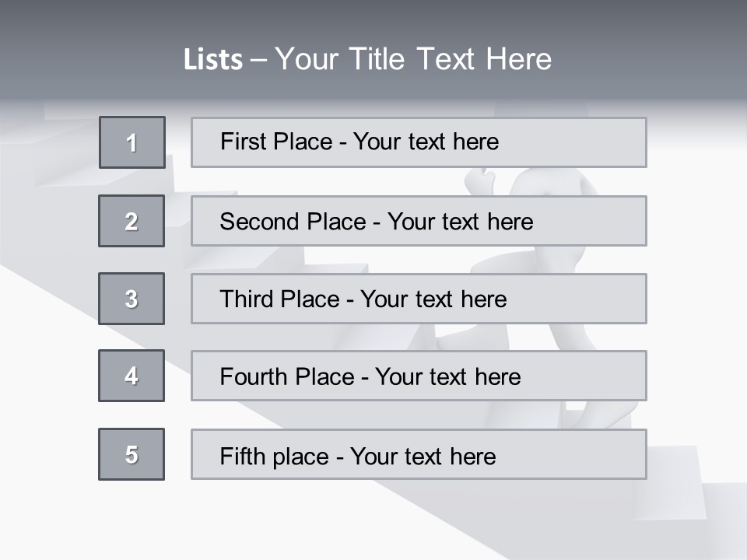Select the First Place text bar

[419, 142]
